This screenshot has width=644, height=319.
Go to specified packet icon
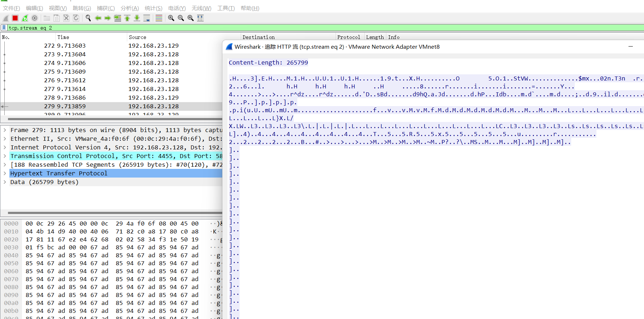[x=117, y=18]
